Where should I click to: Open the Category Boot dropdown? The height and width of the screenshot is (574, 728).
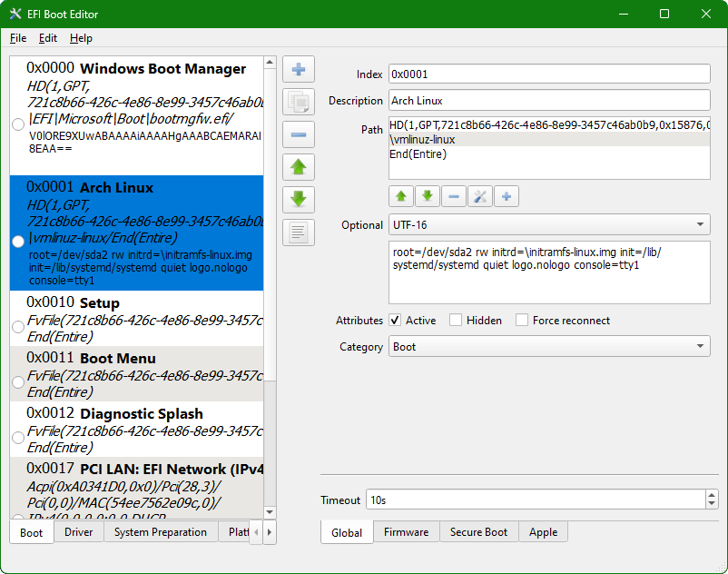coord(549,346)
